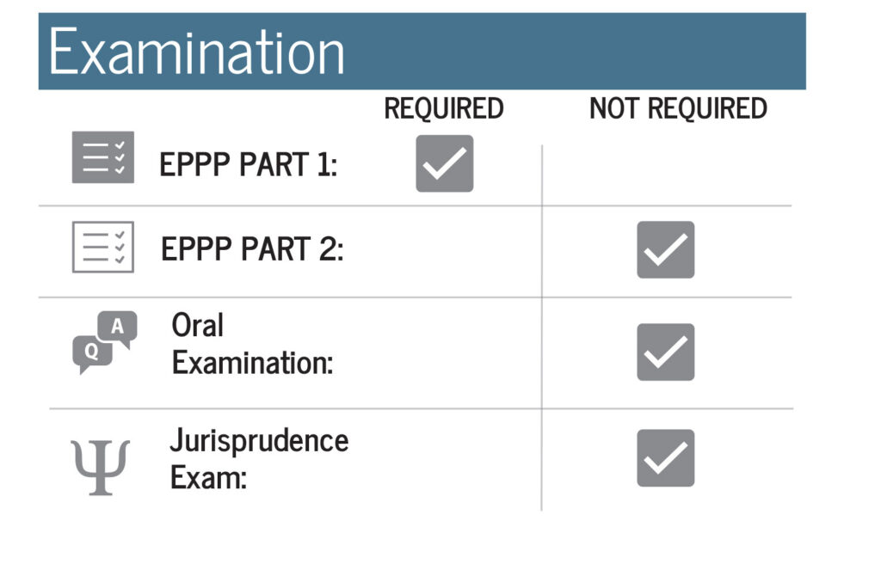
Task: Toggle the Required checkbox for EPPP Part 1
Action: (x=444, y=163)
